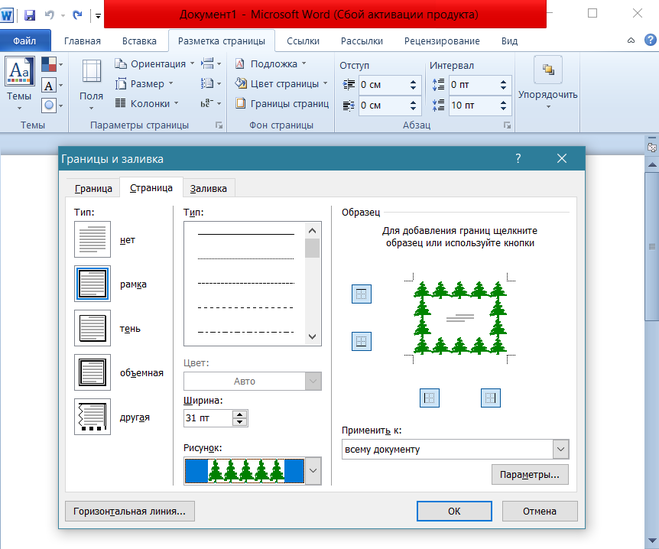
Task: Click the Поля margins icon in ribbon
Action: tap(91, 79)
